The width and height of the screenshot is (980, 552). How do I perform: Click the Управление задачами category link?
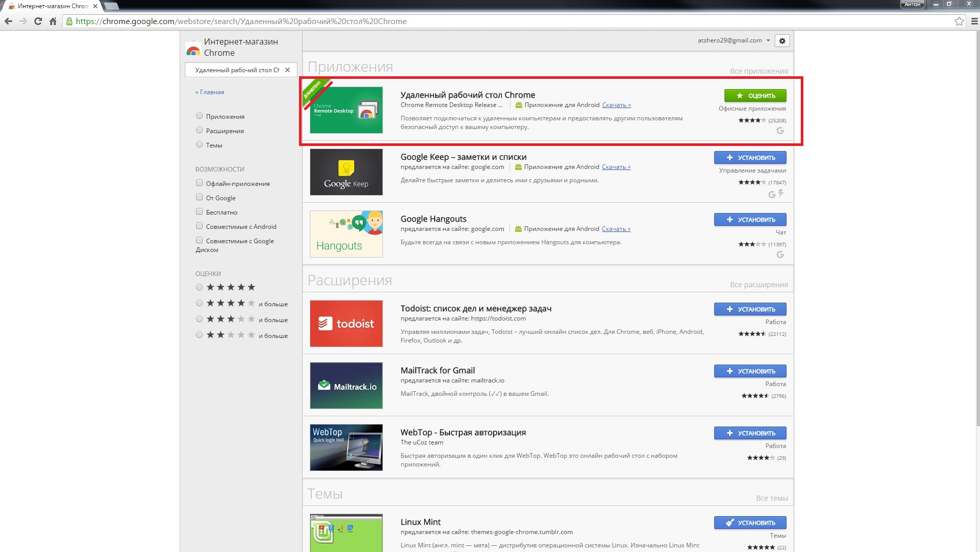click(x=753, y=171)
